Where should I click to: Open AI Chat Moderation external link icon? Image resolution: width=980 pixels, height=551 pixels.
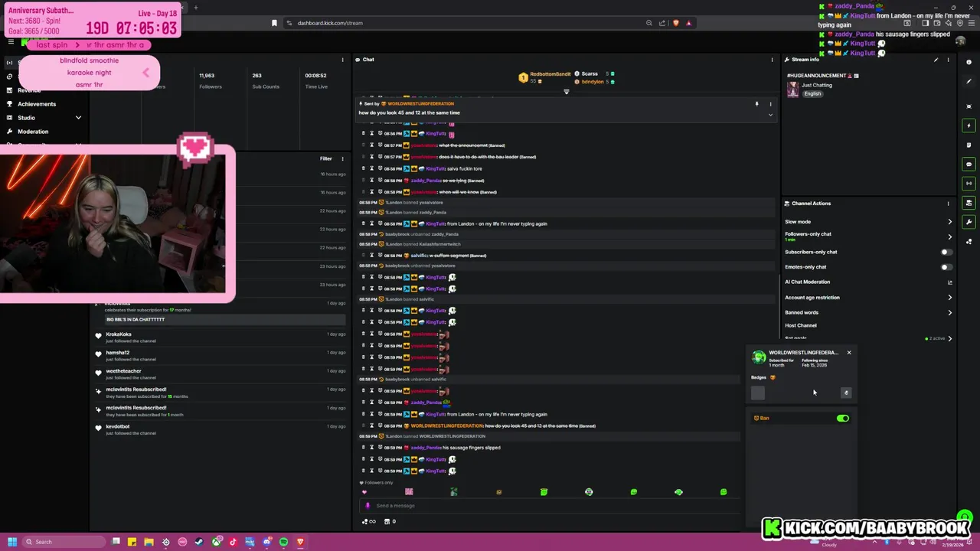click(x=950, y=282)
